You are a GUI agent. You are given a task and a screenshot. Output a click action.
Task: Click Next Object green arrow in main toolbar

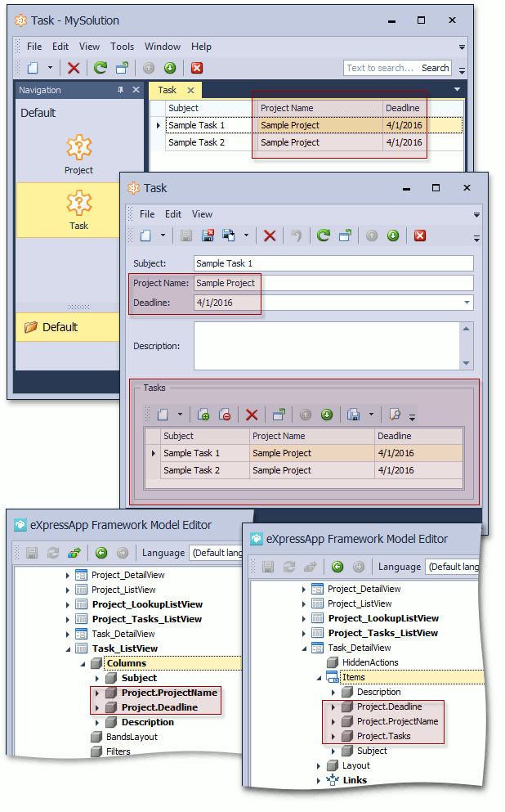pos(170,68)
